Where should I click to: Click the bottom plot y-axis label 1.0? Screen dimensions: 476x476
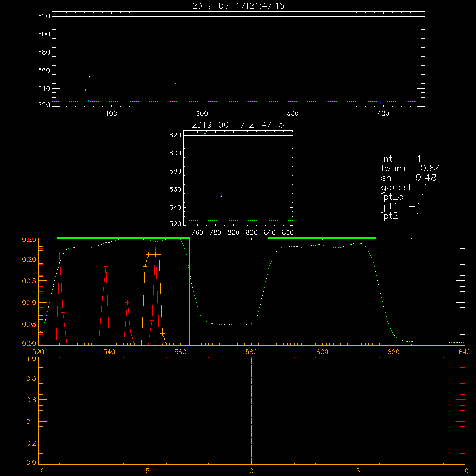(x=31, y=359)
